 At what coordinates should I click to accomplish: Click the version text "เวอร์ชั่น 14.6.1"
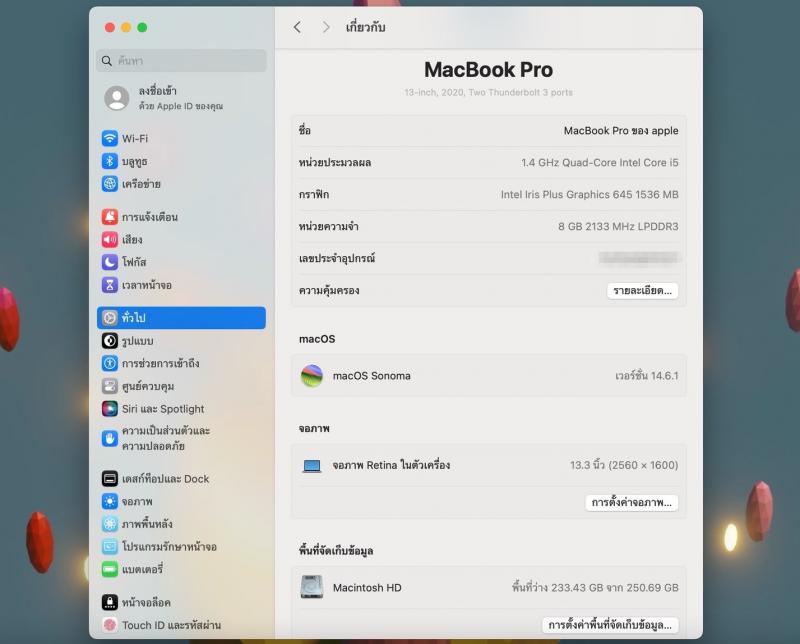coord(647,376)
